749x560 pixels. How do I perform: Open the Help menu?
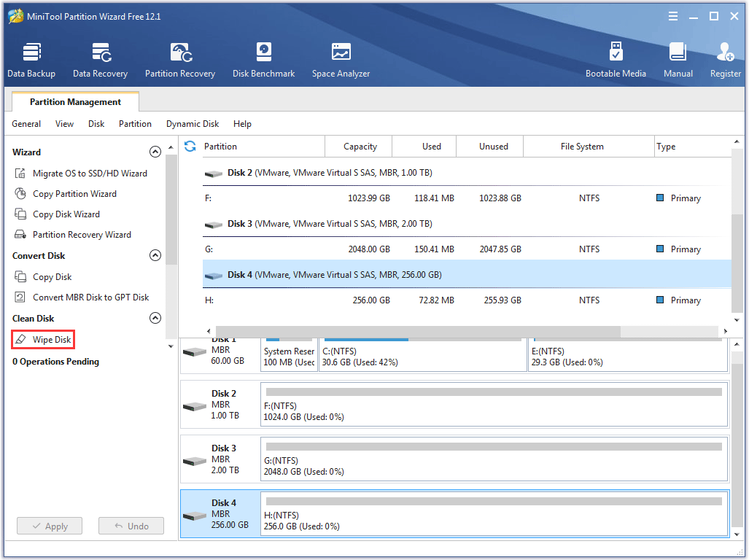coord(242,124)
